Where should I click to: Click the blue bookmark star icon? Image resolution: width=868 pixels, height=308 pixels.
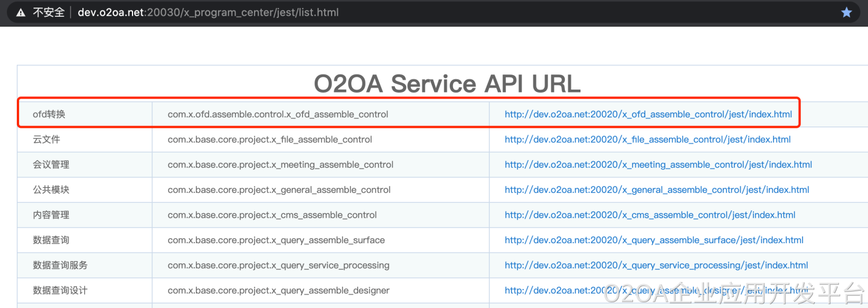(x=847, y=13)
